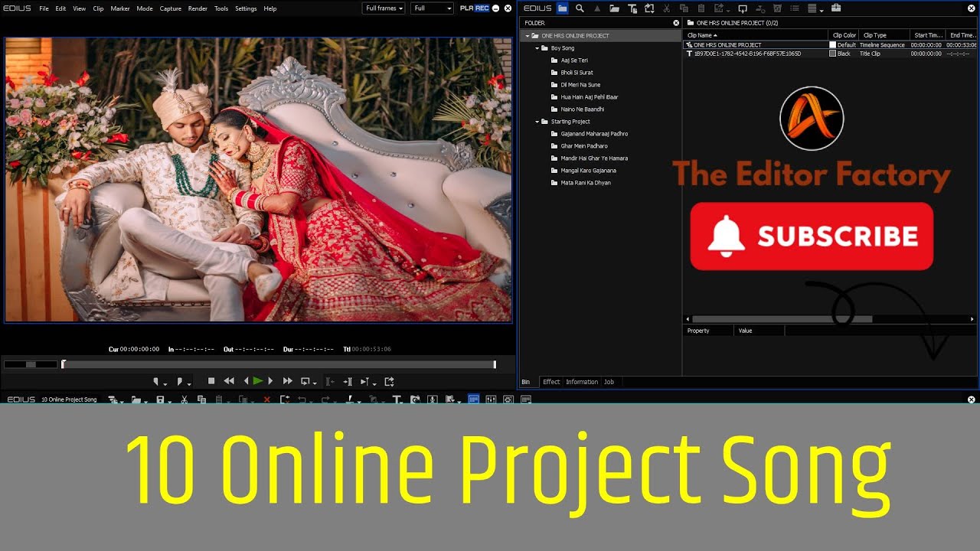Image resolution: width=980 pixels, height=551 pixels.
Task: Select Aaj Se Teri folder
Action: [x=574, y=60]
